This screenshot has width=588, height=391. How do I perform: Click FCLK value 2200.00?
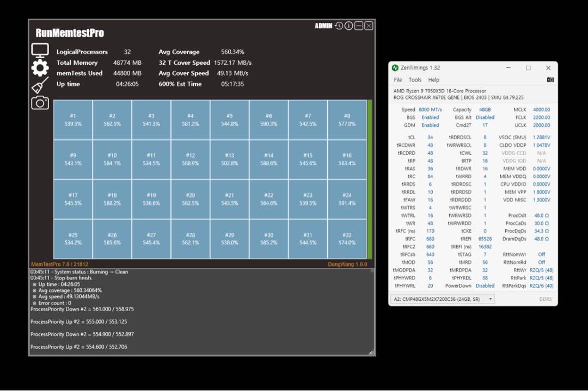[542, 117]
